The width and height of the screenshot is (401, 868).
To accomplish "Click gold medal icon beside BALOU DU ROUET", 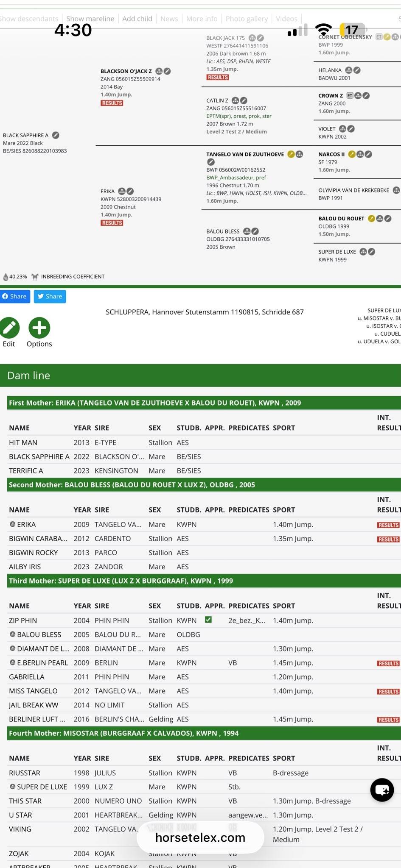I will click(371, 218).
